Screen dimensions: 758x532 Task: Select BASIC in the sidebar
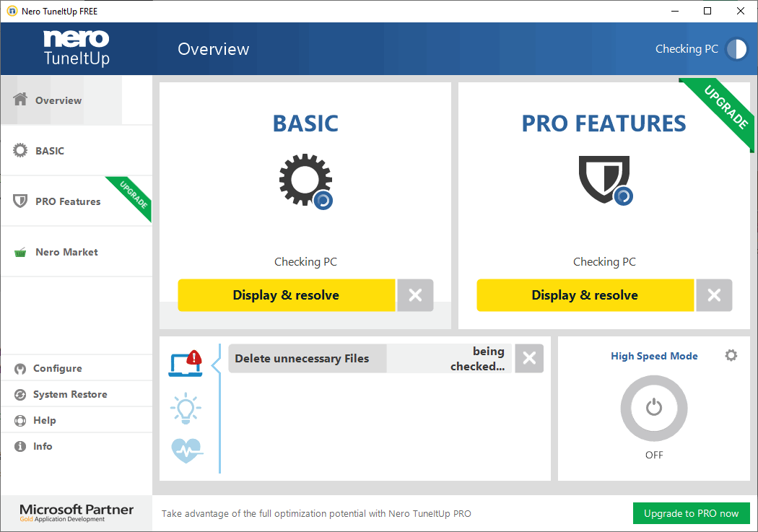(x=77, y=151)
